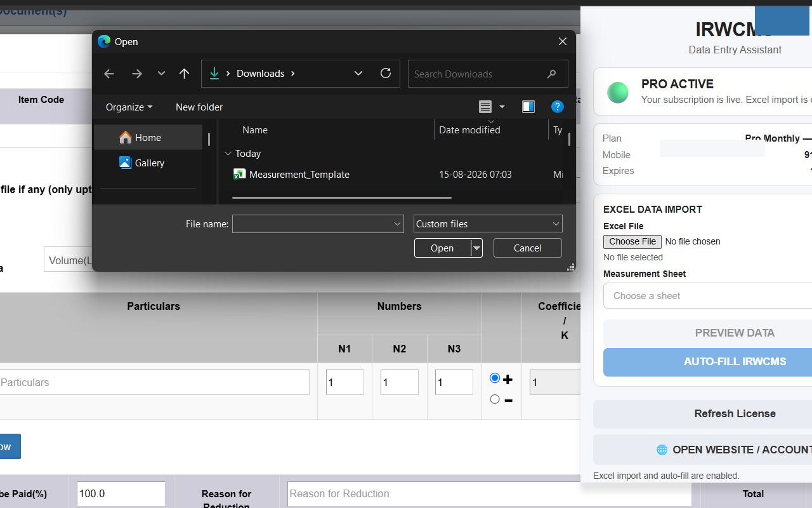Click the Reason for Reduction field
Viewport: 812px width, 508px height.
(489, 494)
